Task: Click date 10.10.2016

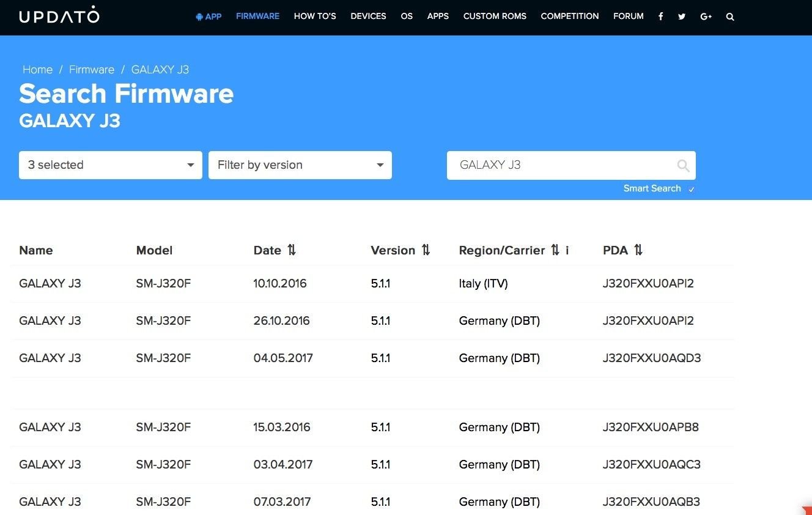Action: tap(280, 284)
